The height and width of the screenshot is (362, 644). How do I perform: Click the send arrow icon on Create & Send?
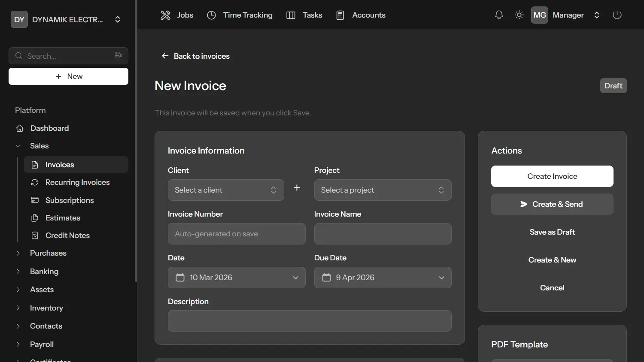[524, 204]
